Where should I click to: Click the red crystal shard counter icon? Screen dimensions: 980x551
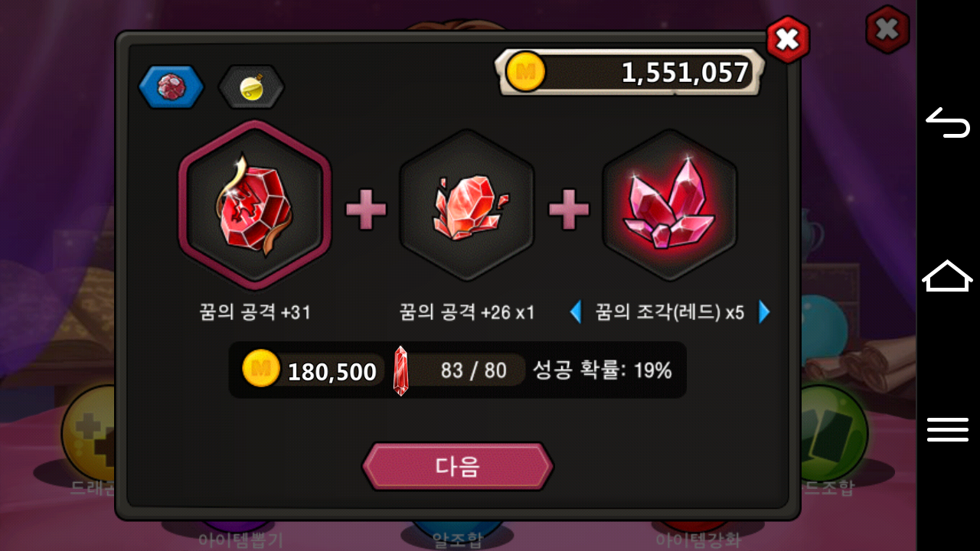[x=401, y=371]
